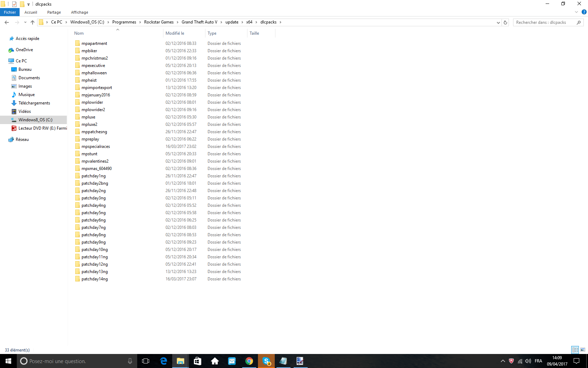Switch to details view layout
This screenshot has height=368, width=588.
(x=575, y=350)
